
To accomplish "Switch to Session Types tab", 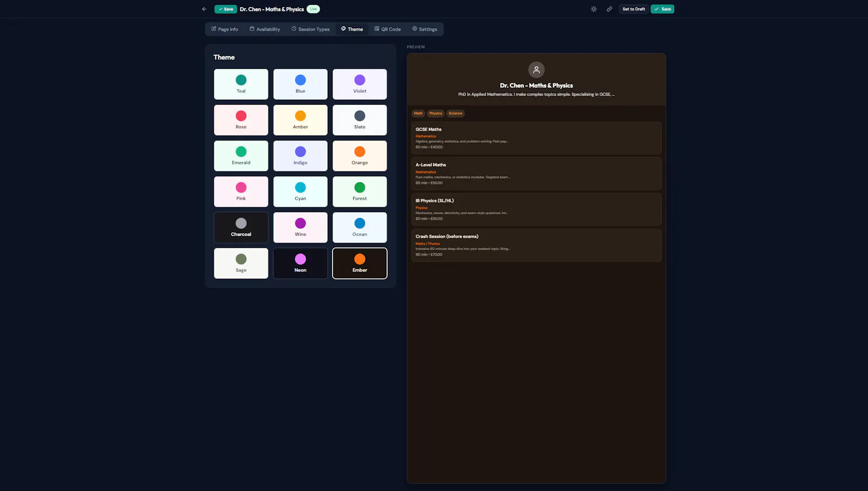I will tap(310, 29).
